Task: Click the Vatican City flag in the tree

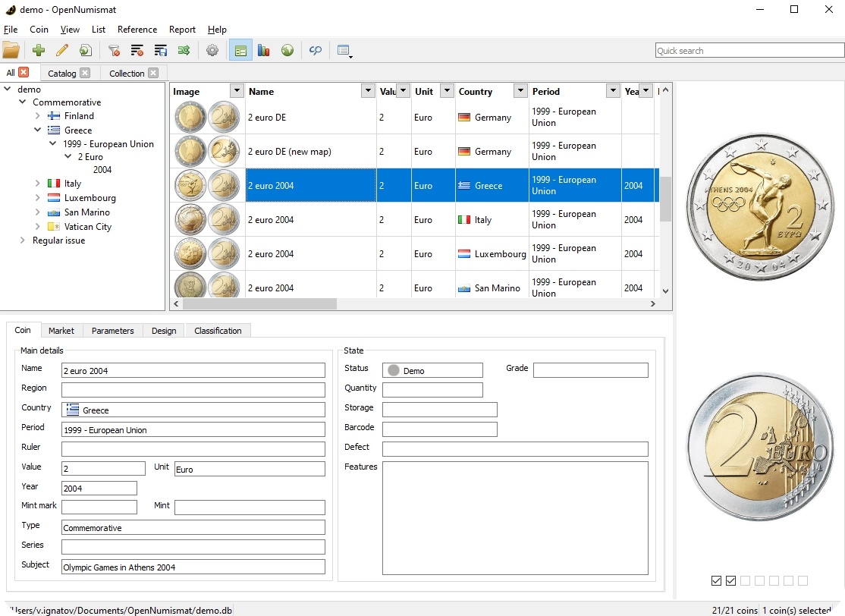Action: coord(53,227)
